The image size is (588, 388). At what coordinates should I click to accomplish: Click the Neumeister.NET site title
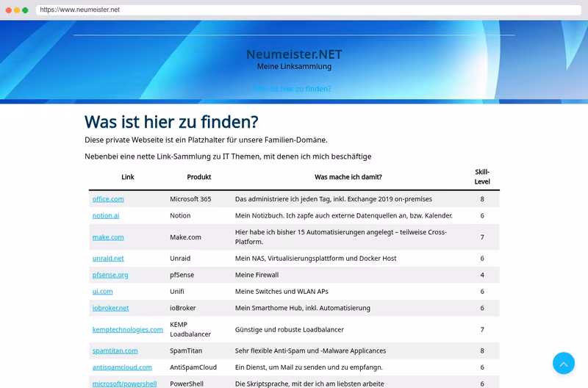(x=294, y=54)
